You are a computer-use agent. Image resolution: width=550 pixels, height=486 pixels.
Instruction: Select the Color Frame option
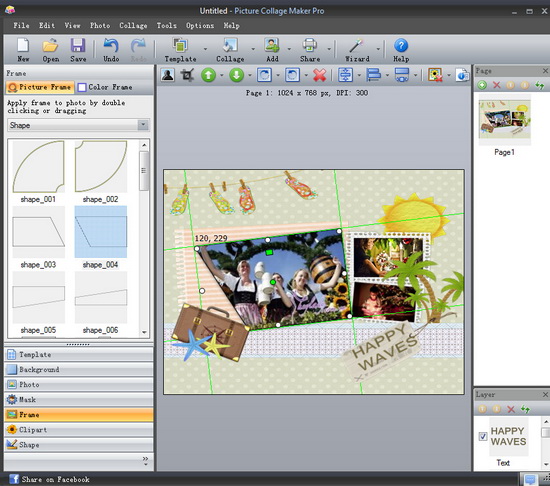click(105, 87)
